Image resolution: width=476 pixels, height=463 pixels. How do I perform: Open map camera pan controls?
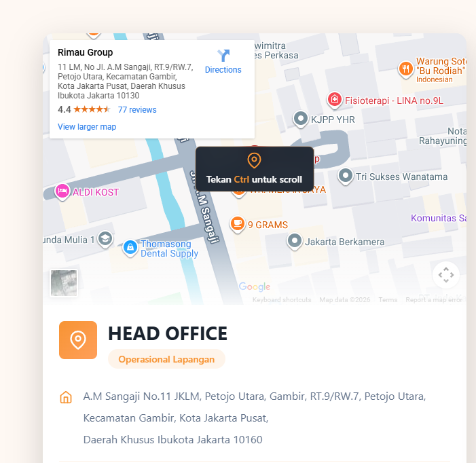coord(446,275)
